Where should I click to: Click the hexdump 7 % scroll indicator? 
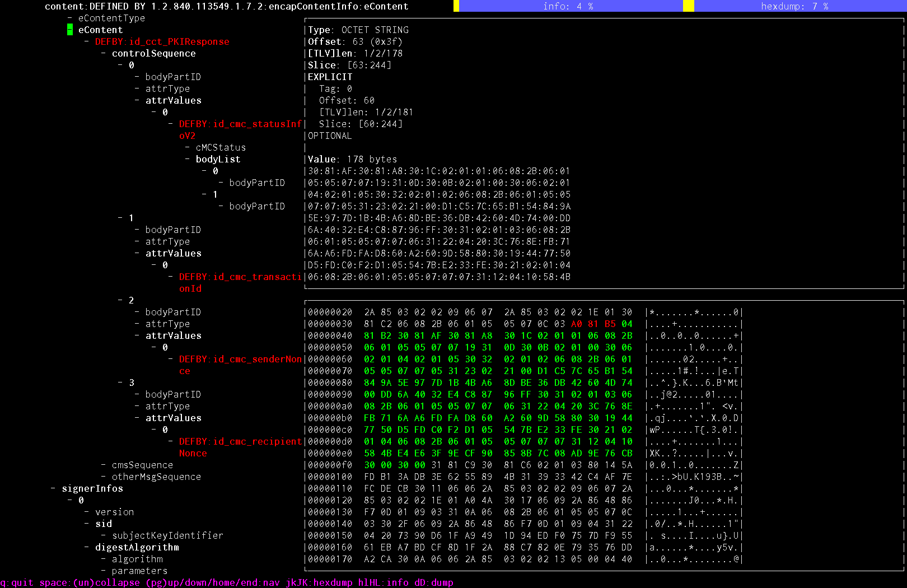pyautogui.click(x=795, y=6)
